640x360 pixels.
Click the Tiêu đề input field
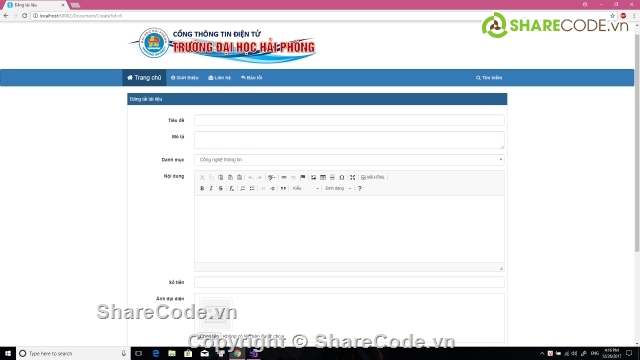point(349,120)
